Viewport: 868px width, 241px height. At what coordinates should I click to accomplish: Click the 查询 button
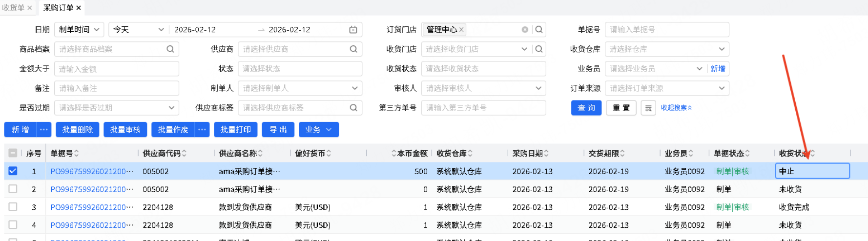[x=586, y=108]
